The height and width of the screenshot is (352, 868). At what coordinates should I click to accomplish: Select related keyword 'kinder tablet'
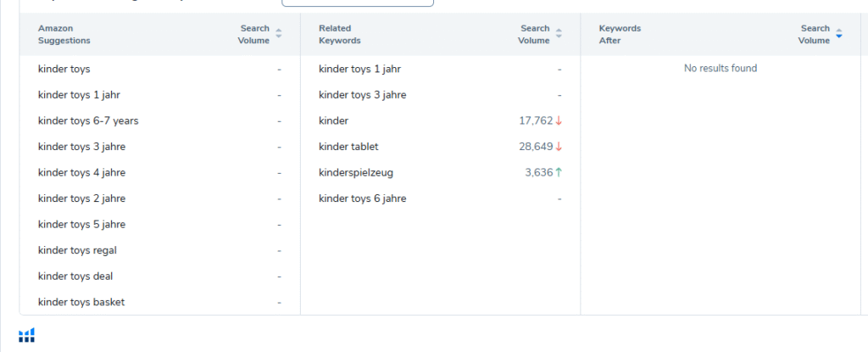(348, 147)
